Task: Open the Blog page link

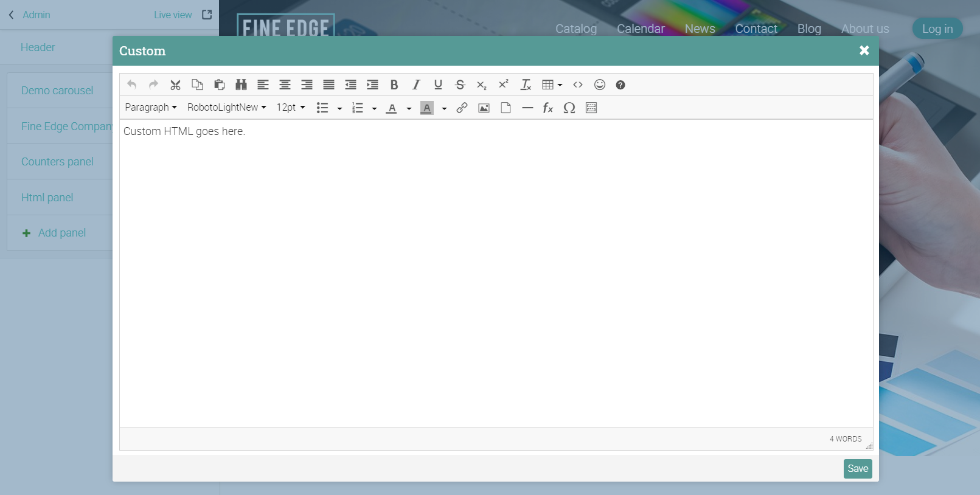Action: pos(809,29)
